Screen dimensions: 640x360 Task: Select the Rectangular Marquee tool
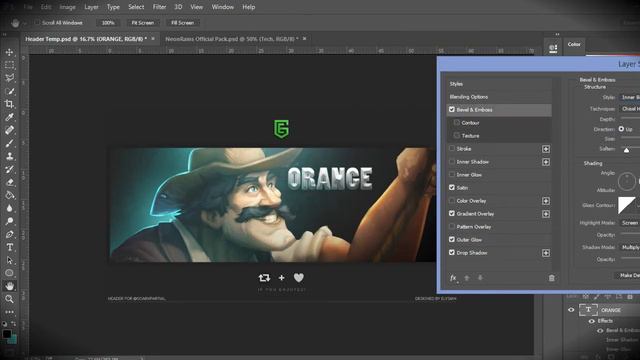pos(9,65)
